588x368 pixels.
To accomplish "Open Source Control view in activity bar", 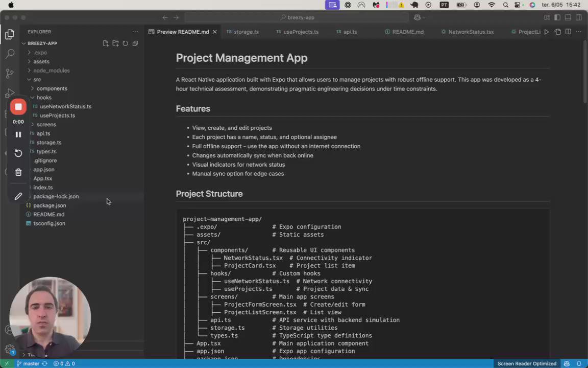I will click(x=10, y=73).
